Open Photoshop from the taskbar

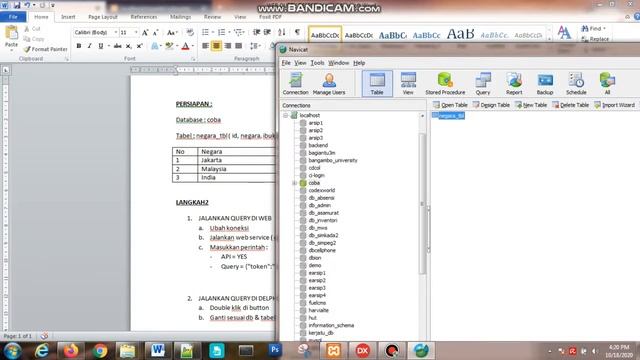[x=274, y=351]
